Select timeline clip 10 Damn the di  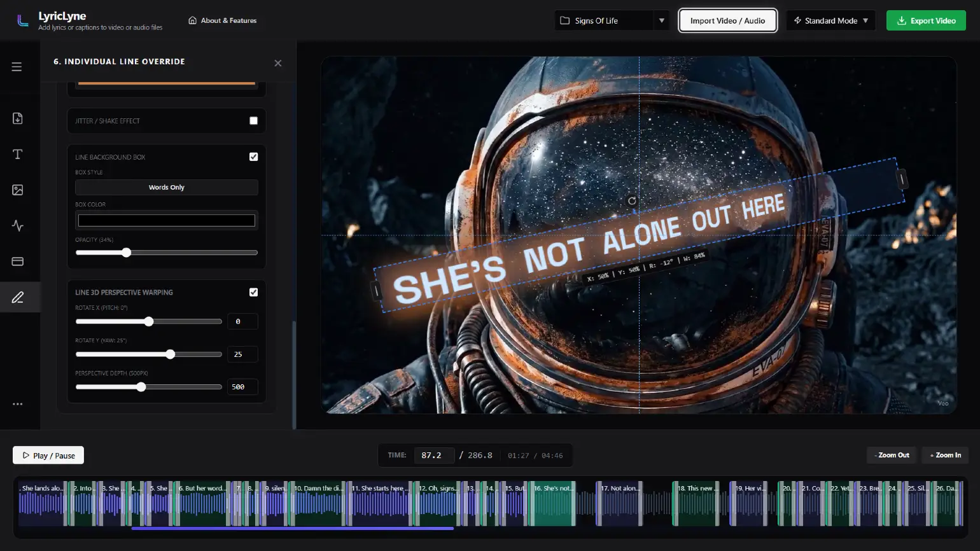pyautogui.click(x=318, y=503)
